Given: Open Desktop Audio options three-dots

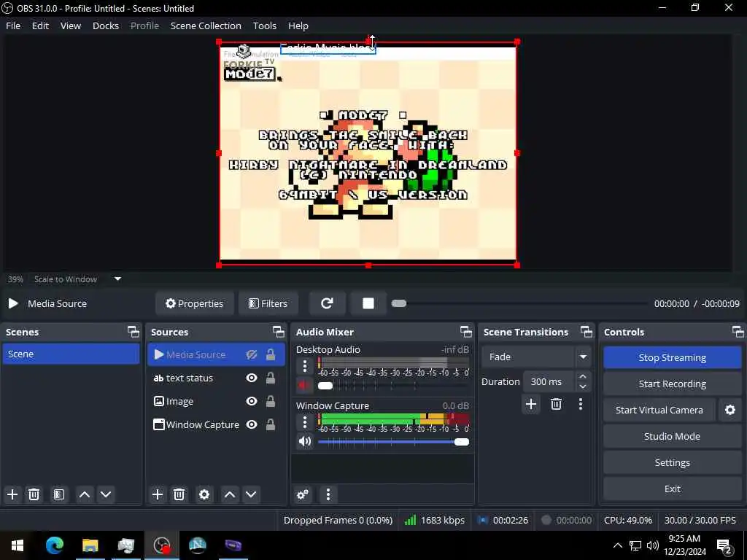Looking at the screenshot, I should tap(305, 366).
